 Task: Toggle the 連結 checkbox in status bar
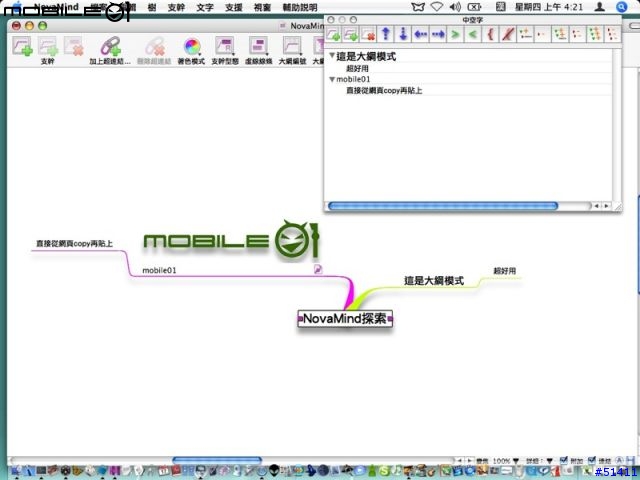[592, 460]
